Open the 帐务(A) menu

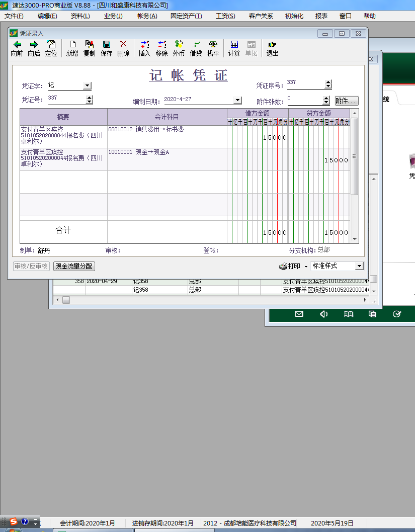(147, 16)
